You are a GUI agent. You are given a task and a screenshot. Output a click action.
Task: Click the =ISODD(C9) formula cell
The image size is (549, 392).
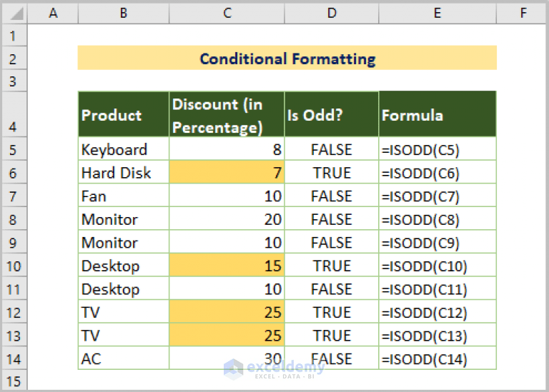click(437, 242)
